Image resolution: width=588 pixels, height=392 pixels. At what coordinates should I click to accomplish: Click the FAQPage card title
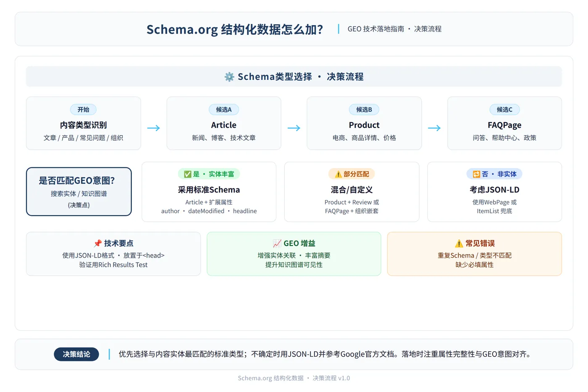[504, 125]
